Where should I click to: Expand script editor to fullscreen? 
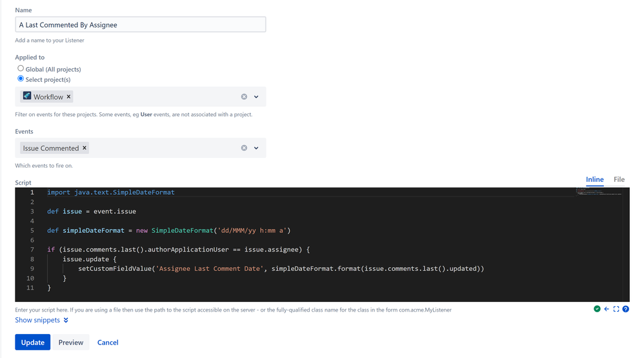[x=616, y=309]
